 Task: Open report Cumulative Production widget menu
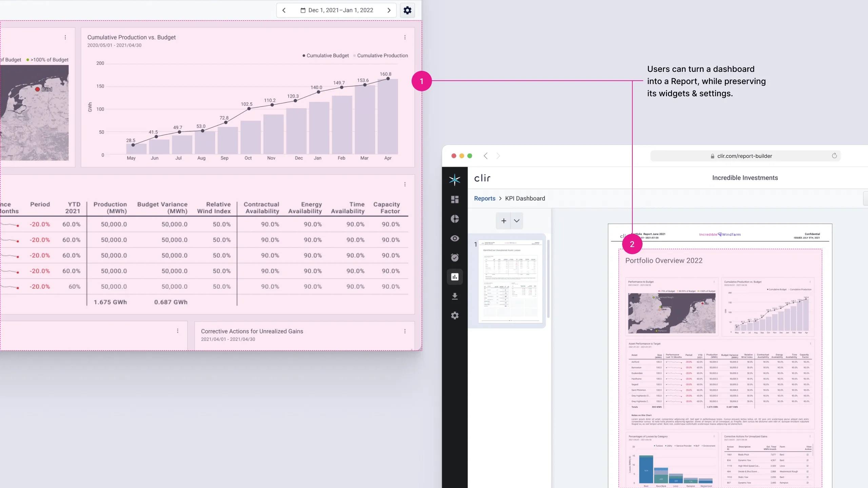(810, 282)
